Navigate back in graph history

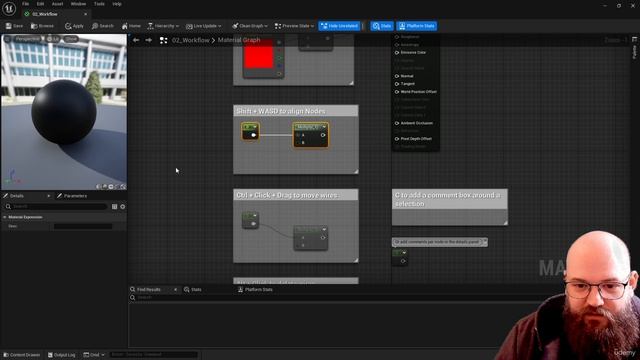tap(136, 40)
